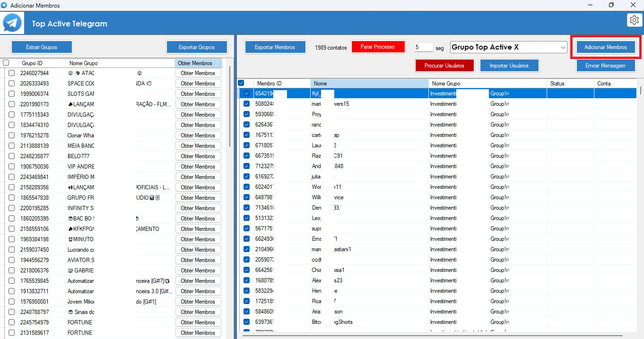Click Obter Membros for group 2246027944
This screenshot has width=644, height=339.
[198, 73]
